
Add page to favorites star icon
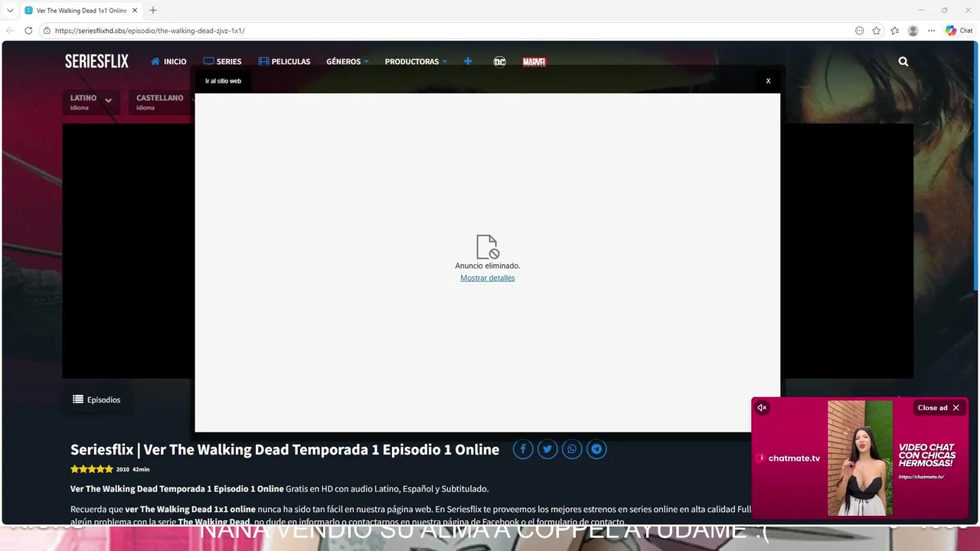(x=877, y=31)
